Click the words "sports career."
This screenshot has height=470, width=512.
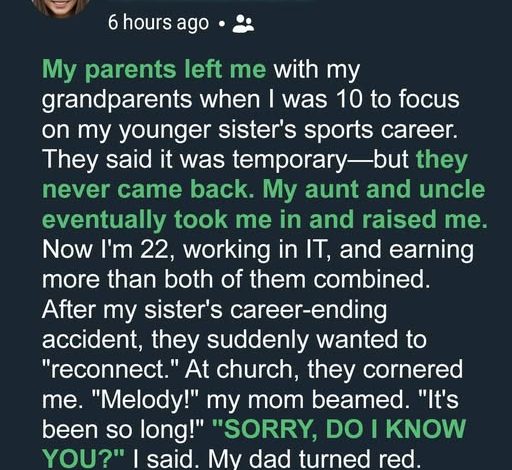pos(380,131)
